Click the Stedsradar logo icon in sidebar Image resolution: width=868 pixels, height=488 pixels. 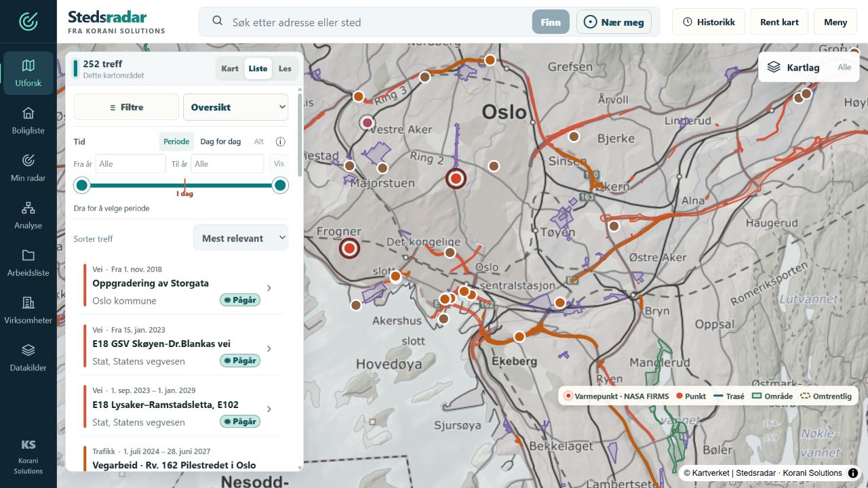(x=28, y=22)
